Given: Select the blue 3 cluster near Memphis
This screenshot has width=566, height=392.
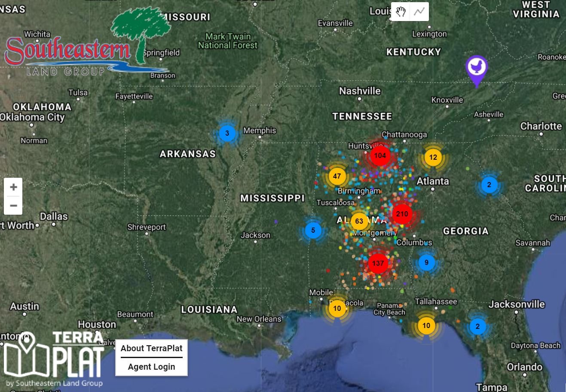Looking at the screenshot, I should coord(227,134).
